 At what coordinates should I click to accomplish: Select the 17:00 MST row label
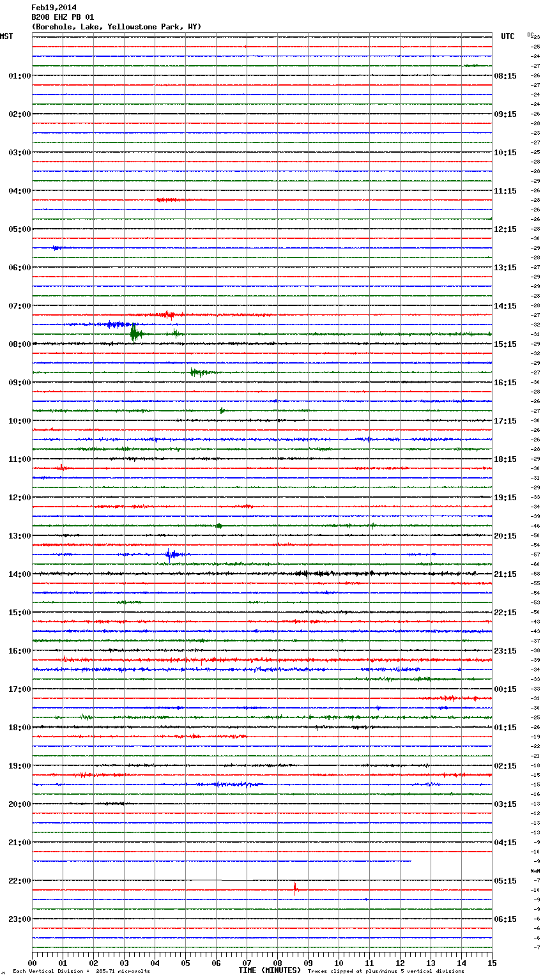click(20, 689)
